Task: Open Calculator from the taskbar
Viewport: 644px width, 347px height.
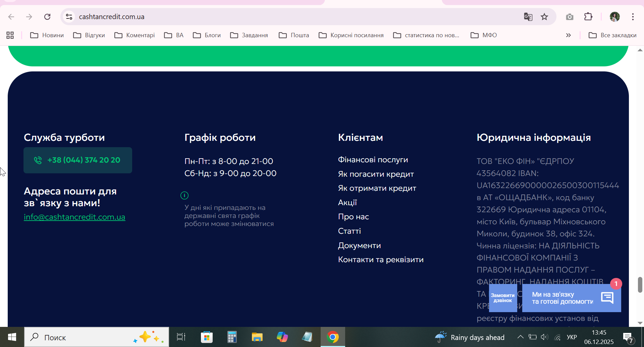Action: pyautogui.click(x=232, y=337)
